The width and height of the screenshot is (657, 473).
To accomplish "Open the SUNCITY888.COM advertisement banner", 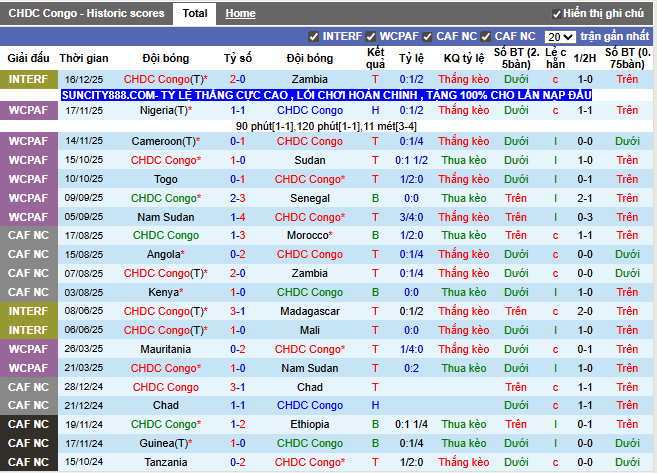I will point(326,95).
